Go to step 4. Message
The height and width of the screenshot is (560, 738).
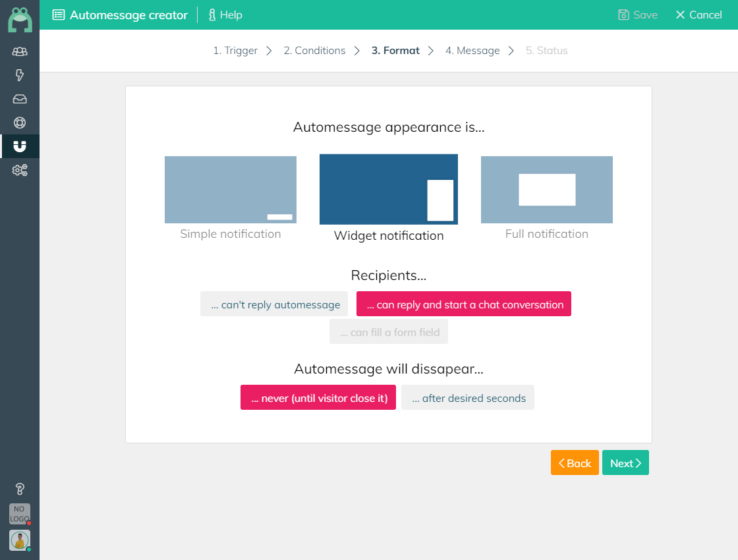(x=472, y=51)
